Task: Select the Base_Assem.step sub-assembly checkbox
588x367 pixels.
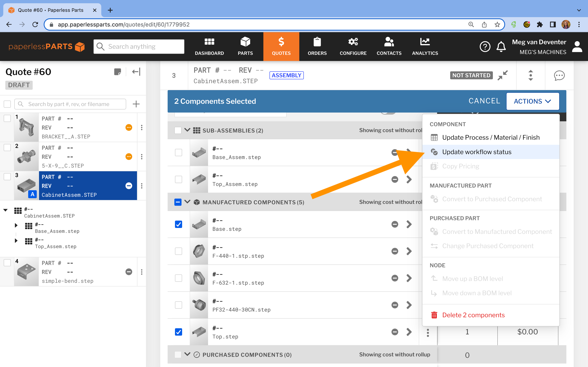Action: pos(178,153)
